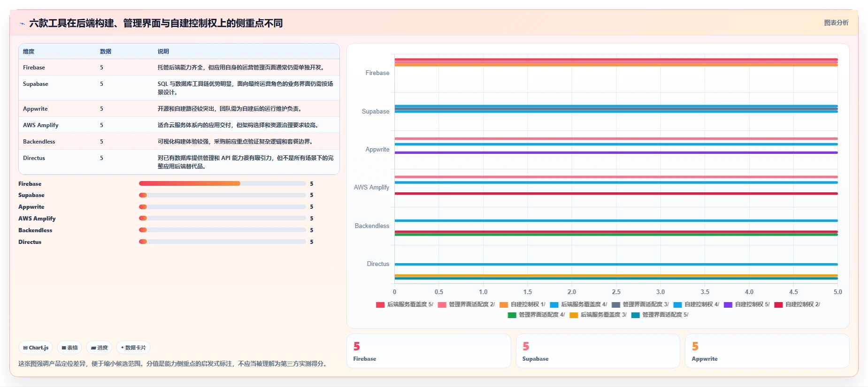Image resolution: width=868 pixels, height=387 pixels.
Task: Click the description starting 托管后端能力齐全
Action: coord(242,68)
